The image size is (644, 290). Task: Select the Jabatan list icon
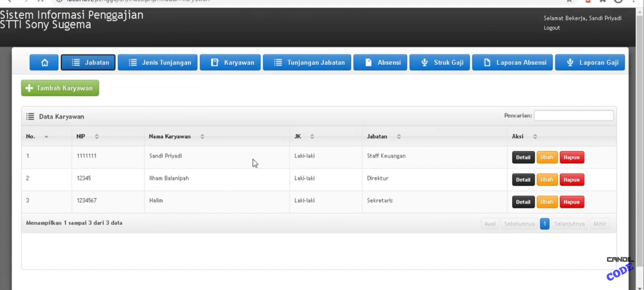pos(75,62)
